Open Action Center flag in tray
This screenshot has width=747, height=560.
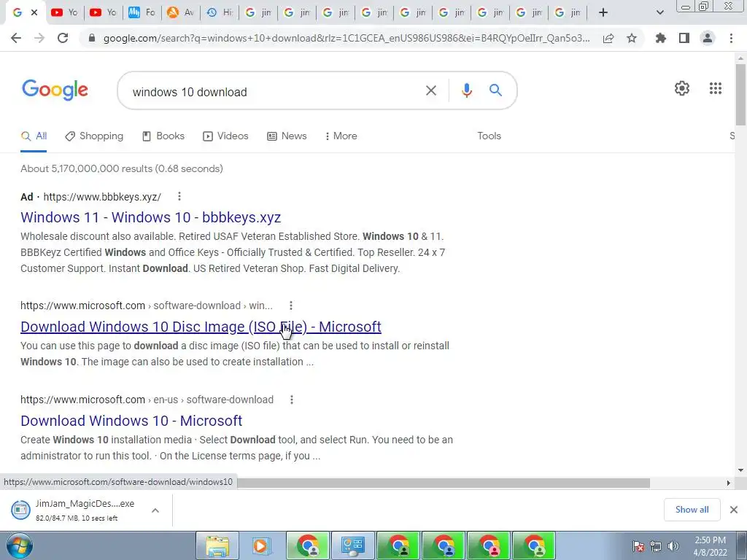tap(638, 546)
